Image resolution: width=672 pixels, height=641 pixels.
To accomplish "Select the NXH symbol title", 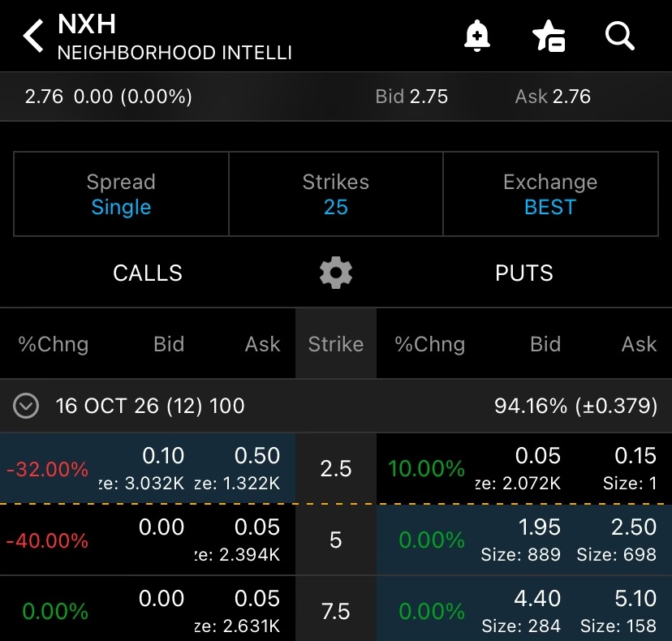I will tap(87, 24).
